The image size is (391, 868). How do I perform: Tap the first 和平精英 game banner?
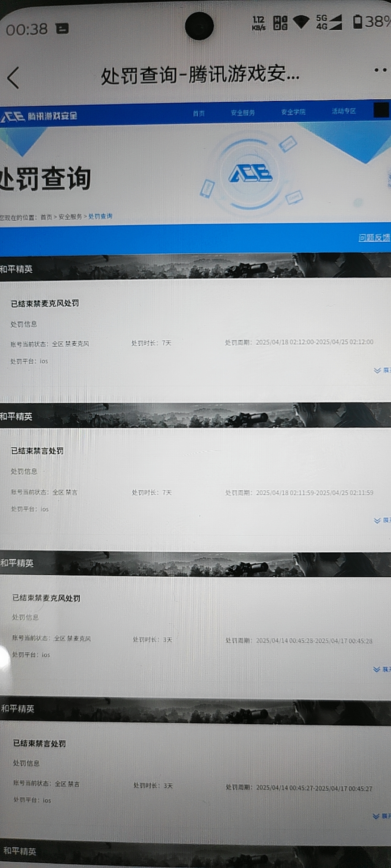[195, 268]
